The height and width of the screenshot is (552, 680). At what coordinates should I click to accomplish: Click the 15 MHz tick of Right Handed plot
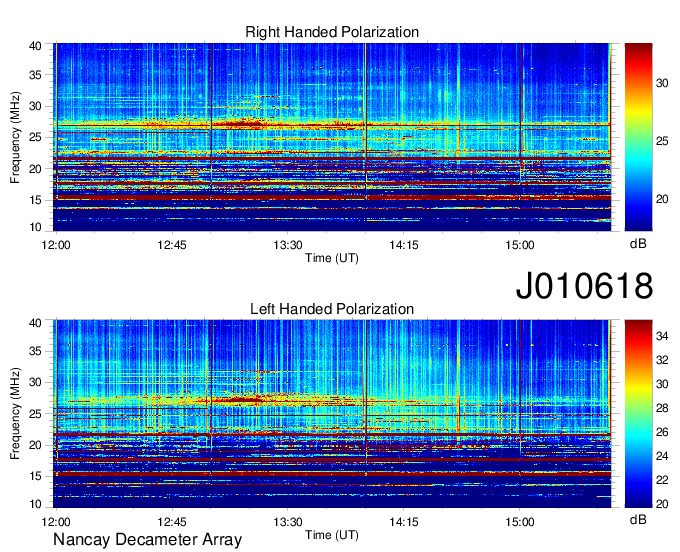point(35,200)
